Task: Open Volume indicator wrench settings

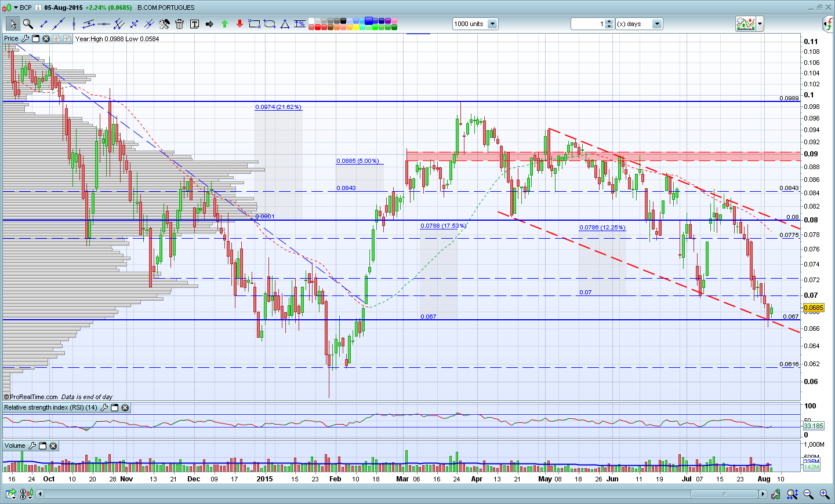Action: [x=32, y=446]
